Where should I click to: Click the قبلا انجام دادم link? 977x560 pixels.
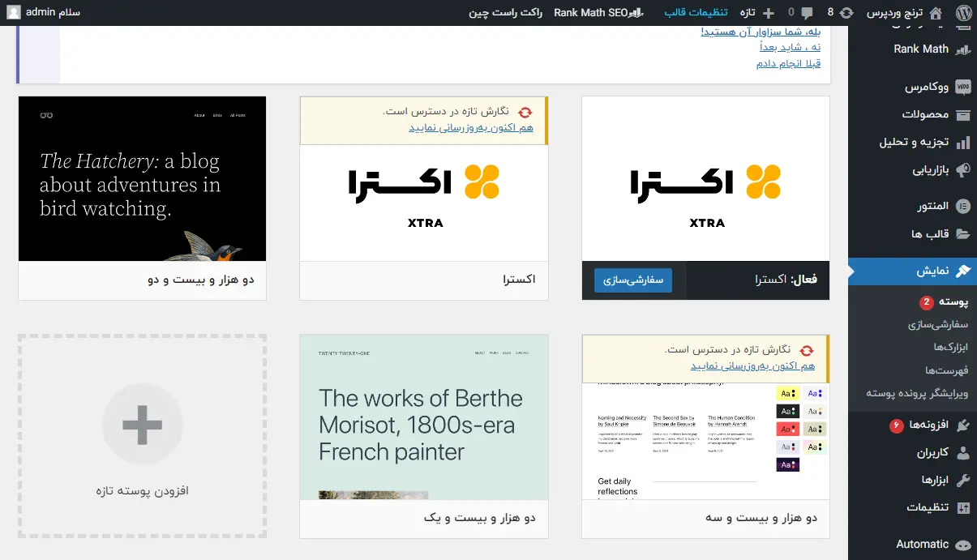click(x=788, y=63)
